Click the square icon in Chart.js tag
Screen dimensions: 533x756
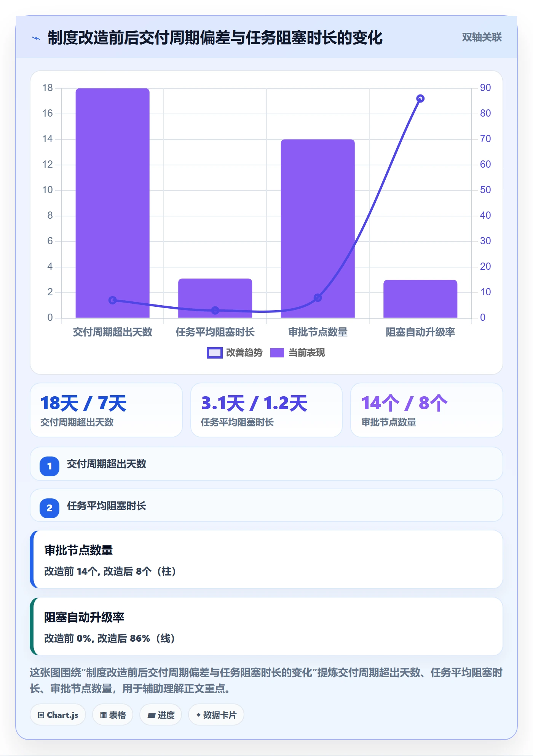(x=41, y=715)
